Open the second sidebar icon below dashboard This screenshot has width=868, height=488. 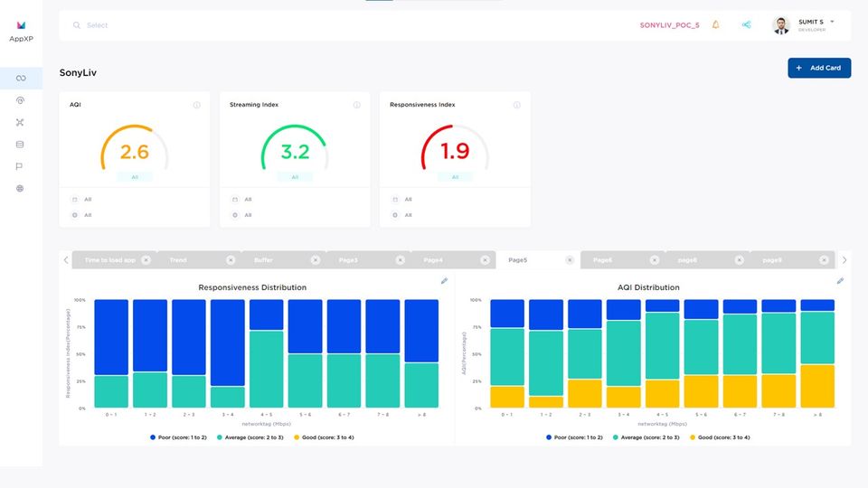21,100
